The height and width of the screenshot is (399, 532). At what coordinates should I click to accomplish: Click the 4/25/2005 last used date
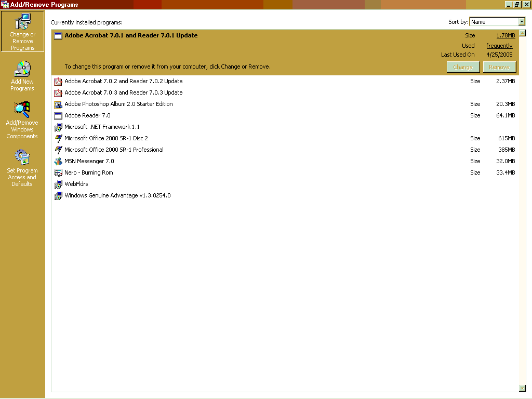(x=499, y=55)
